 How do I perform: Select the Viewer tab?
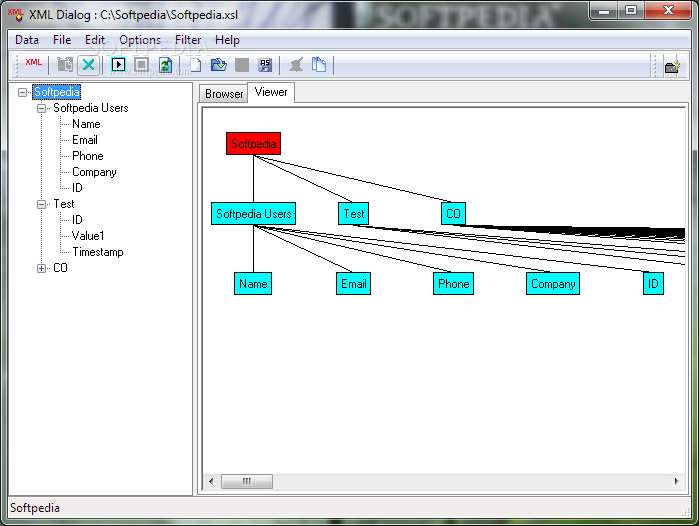coord(271,92)
